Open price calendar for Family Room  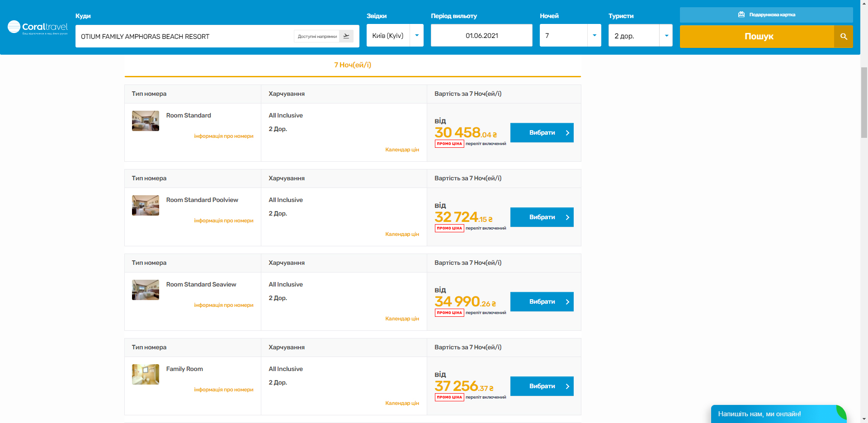402,403
